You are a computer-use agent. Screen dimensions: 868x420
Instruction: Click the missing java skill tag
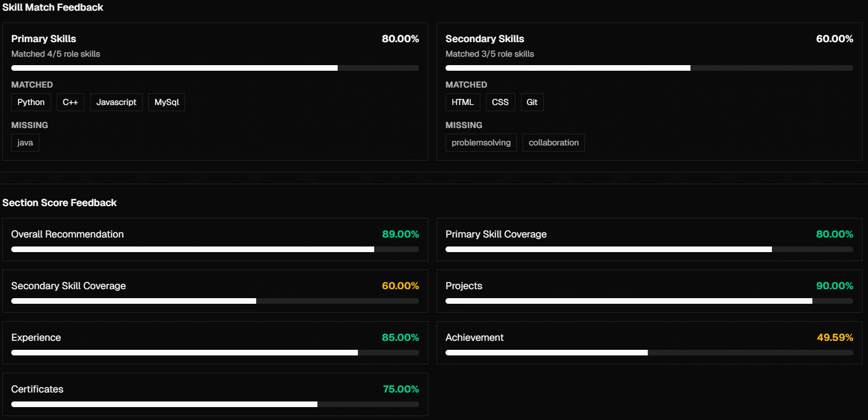[x=25, y=143]
